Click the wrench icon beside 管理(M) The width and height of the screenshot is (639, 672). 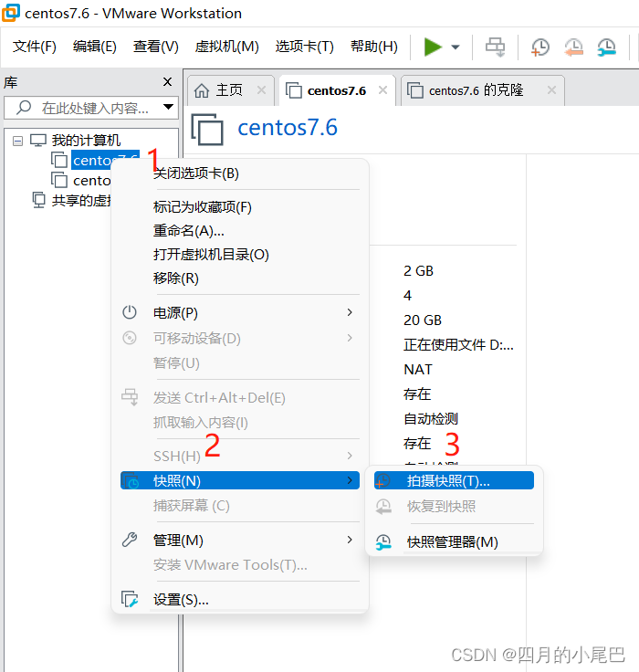point(130,540)
